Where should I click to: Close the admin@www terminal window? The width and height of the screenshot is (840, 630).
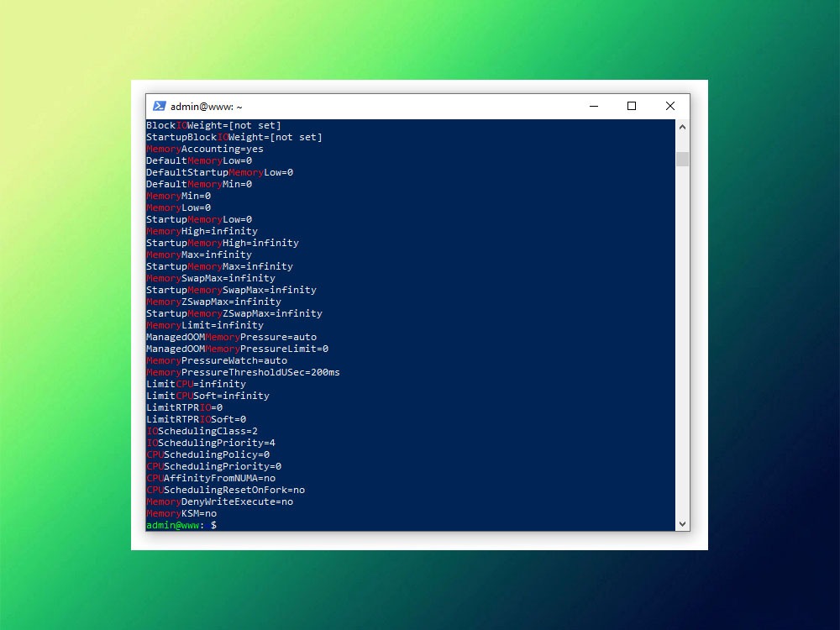tap(670, 106)
